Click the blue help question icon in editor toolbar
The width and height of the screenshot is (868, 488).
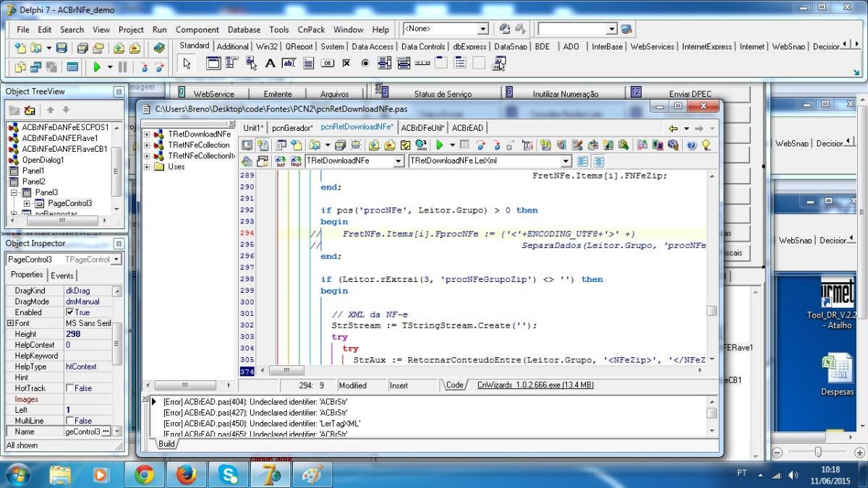click(692, 145)
